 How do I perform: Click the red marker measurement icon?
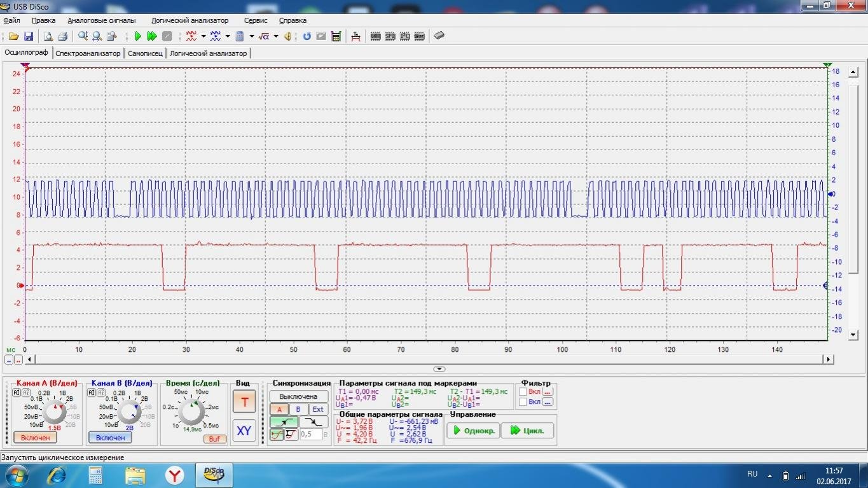click(x=355, y=36)
